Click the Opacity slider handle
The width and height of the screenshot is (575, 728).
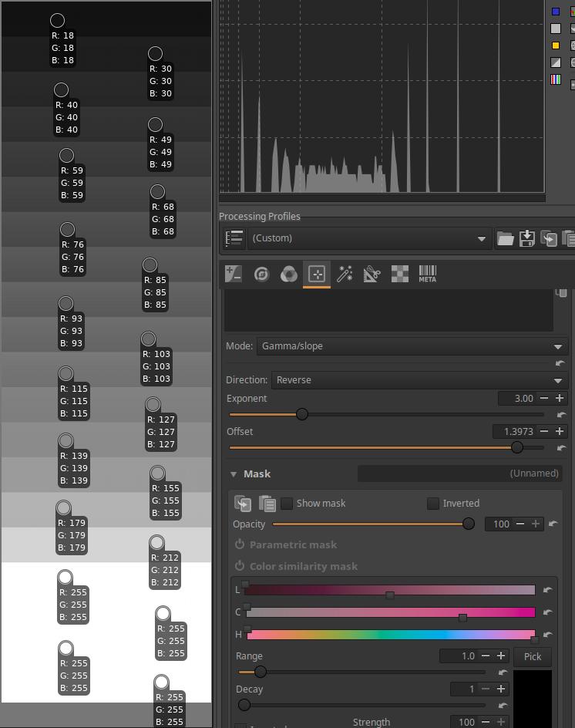[468, 524]
